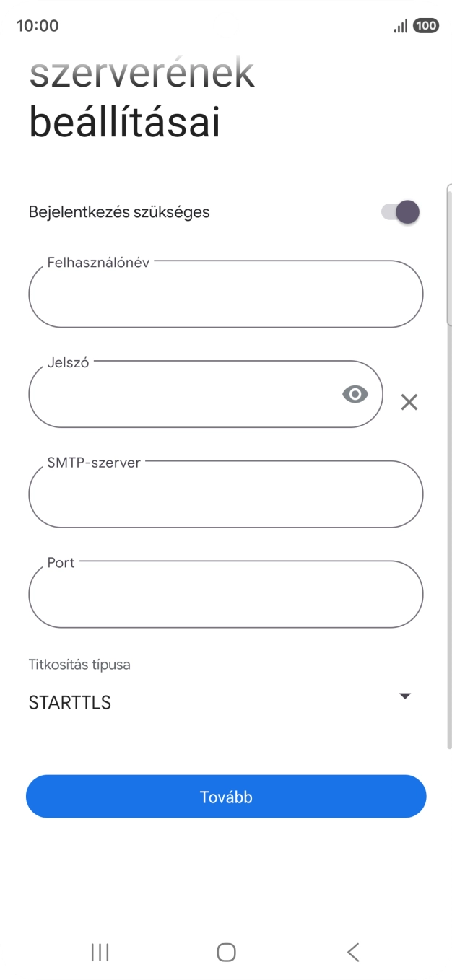This screenshot has width=452, height=980.
Task: Expand encryption type dropdown arrow
Action: pos(405,696)
